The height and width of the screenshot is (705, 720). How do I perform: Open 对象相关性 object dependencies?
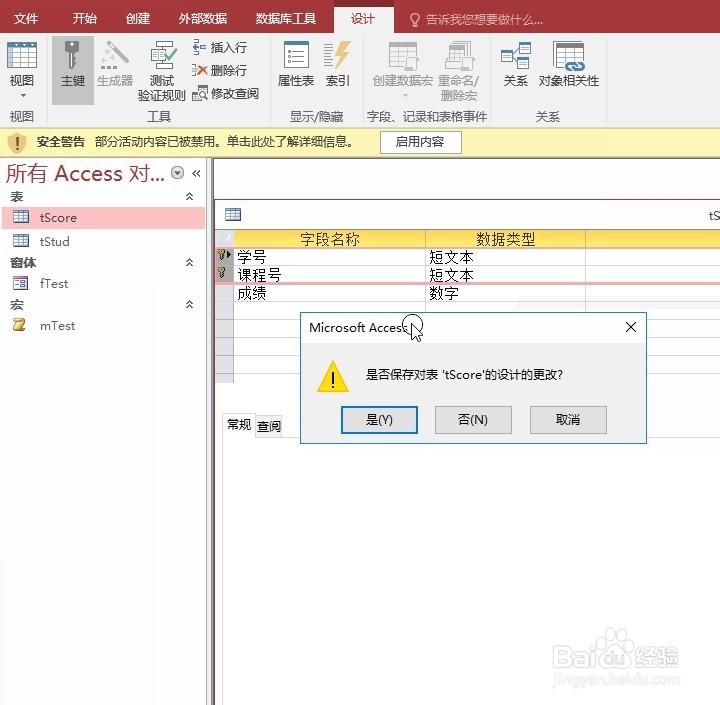[568, 64]
